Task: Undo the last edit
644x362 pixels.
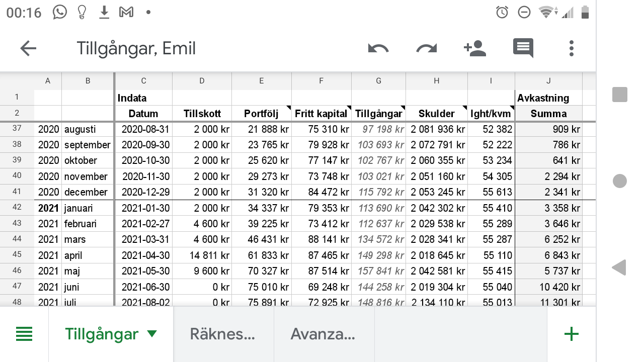Action: click(x=378, y=48)
